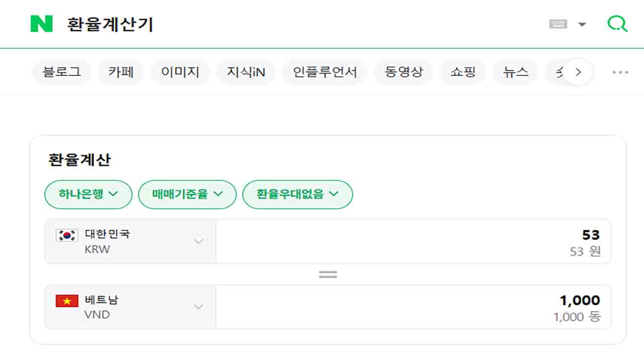Switch to the 블로그 tab

click(x=61, y=72)
